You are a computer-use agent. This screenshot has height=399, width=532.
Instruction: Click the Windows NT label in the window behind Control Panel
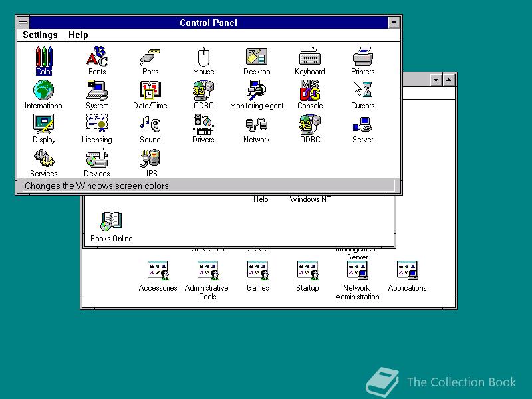(x=310, y=199)
